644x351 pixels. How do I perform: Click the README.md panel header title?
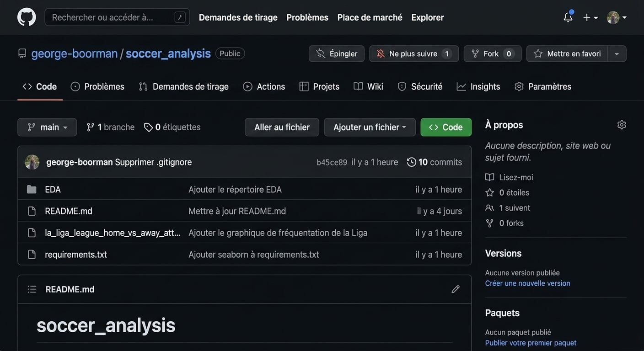(70, 289)
